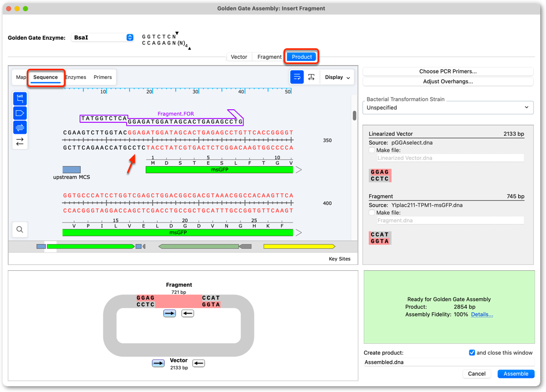This screenshot has height=392, width=546.
Task: Click the Adjust Overhangs button
Action: pyautogui.click(x=448, y=81)
